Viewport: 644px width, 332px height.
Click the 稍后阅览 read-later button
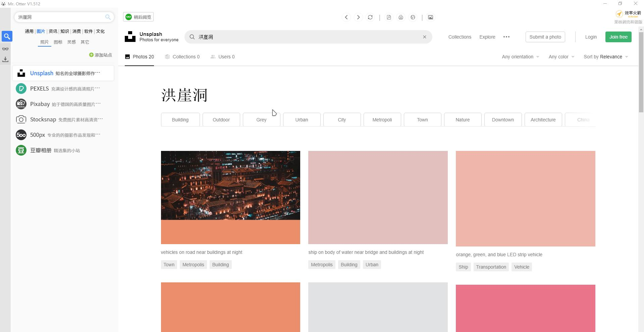(x=138, y=17)
